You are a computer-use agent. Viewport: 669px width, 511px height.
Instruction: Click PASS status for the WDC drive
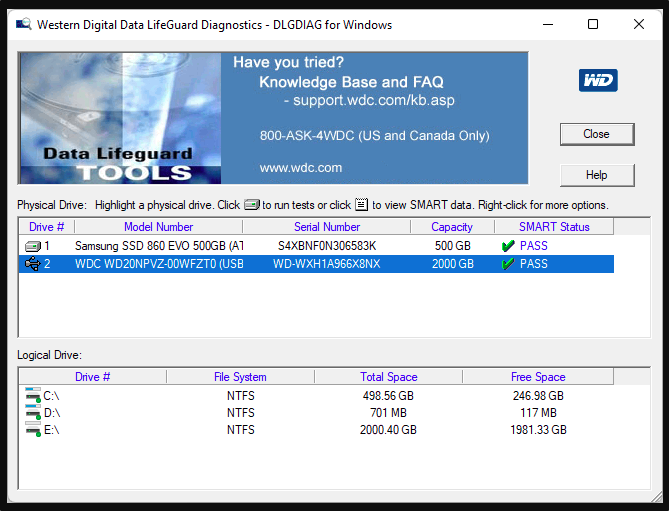click(x=534, y=264)
